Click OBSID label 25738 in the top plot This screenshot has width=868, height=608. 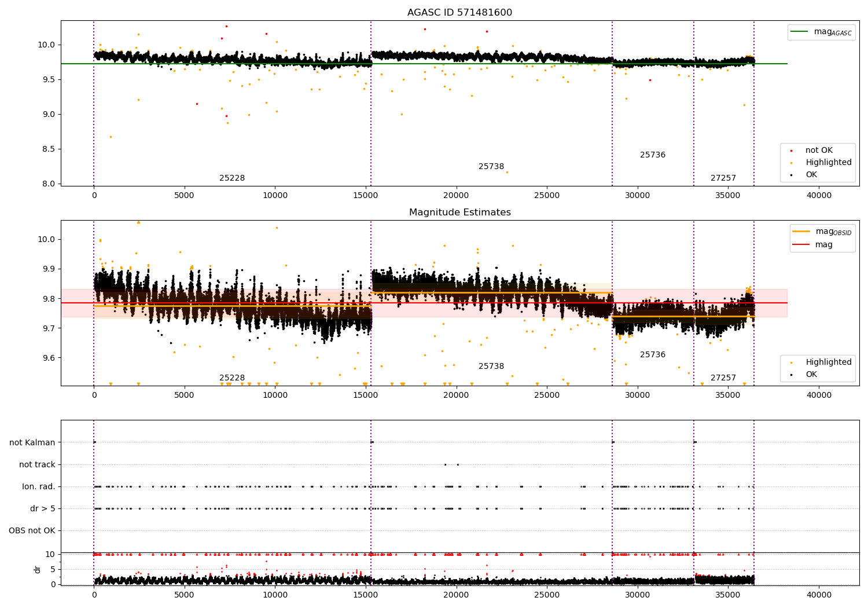click(x=491, y=167)
